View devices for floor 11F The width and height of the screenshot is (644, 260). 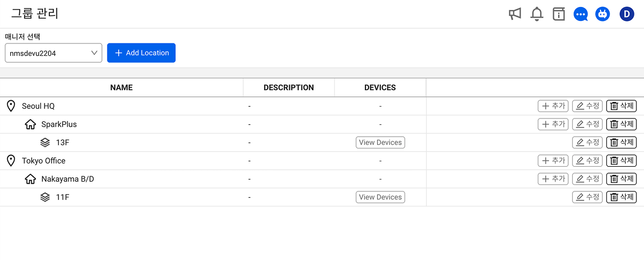[380, 197]
